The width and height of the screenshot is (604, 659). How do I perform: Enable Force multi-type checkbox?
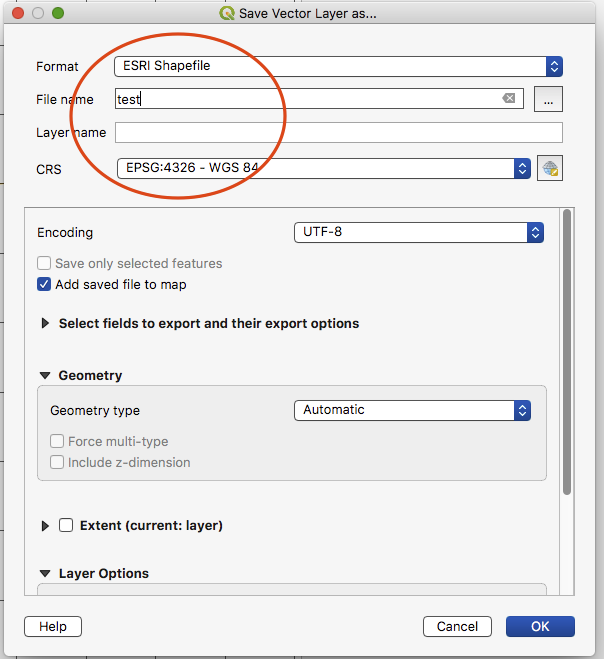(x=57, y=441)
